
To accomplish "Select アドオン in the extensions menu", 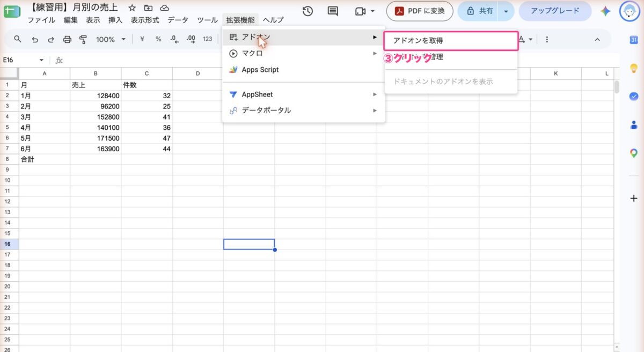I will coord(304,37).
